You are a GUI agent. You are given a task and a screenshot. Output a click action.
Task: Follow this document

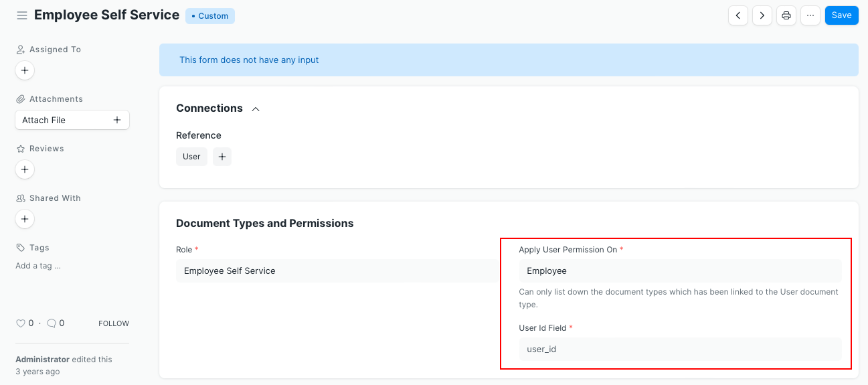click(x=114, y=323)
